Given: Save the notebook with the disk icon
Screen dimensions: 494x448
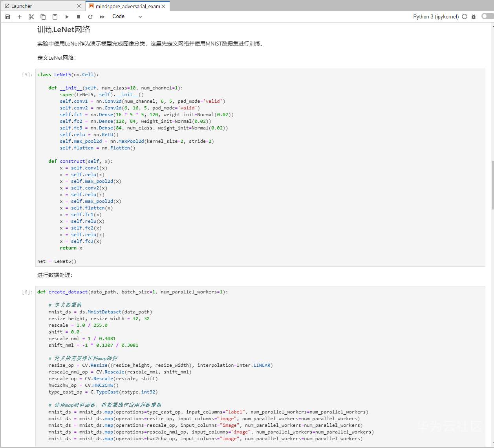Looking at the screenshot, I should click(x=8, y=16).
